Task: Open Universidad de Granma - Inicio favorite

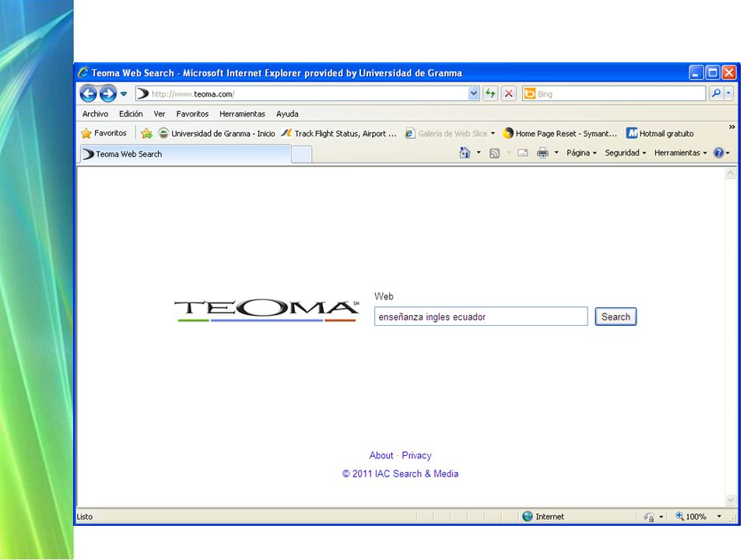Action: coord(217,133)
